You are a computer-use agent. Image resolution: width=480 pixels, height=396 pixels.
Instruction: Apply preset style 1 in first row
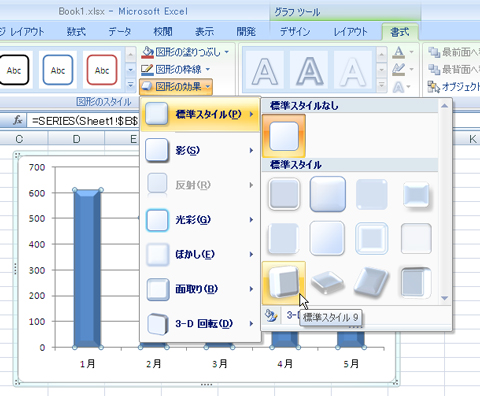point(284,194)
